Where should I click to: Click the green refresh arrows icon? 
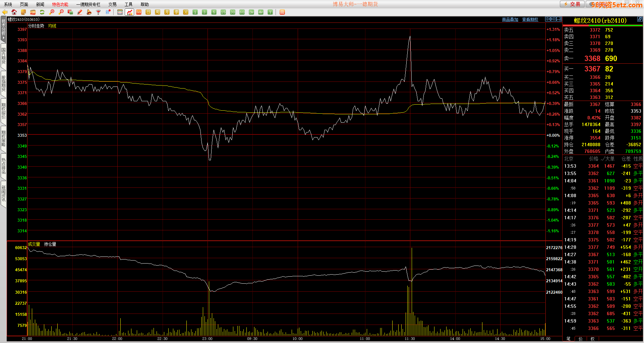click(x=42, y=12)
